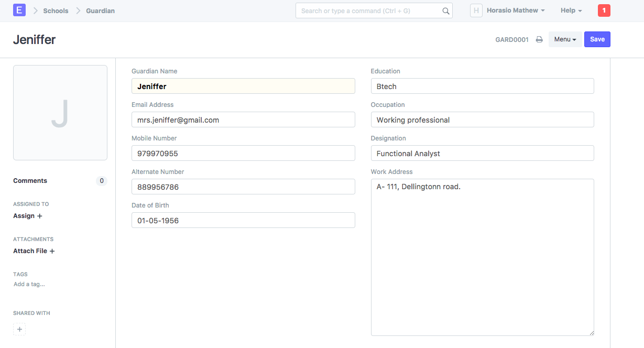Click the ERPNext home logo icon
This screenshot has height=348, width=644.
19,10
